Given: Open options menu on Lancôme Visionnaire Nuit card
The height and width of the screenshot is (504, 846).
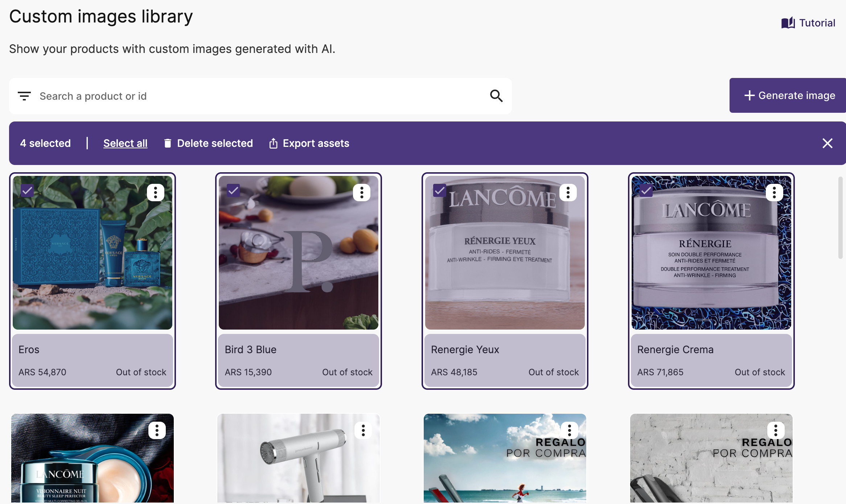Looking at the screenshot, I should tap(157, 430).
